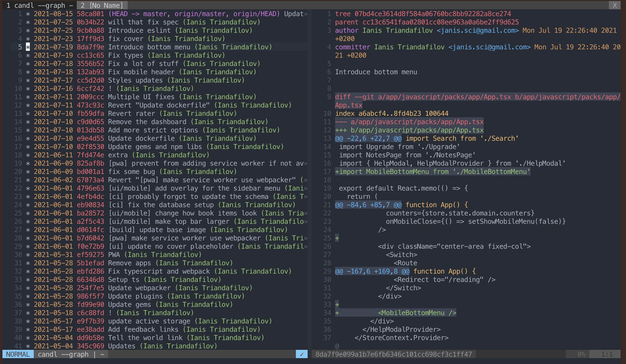
Task: Click the asterisk node of "Remove the dashboard" commit
Action: tap(28, 122)
